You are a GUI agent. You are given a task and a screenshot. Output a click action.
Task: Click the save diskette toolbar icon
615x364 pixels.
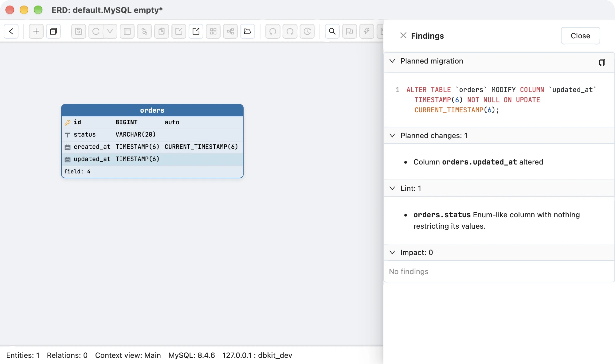pos(79,31)
